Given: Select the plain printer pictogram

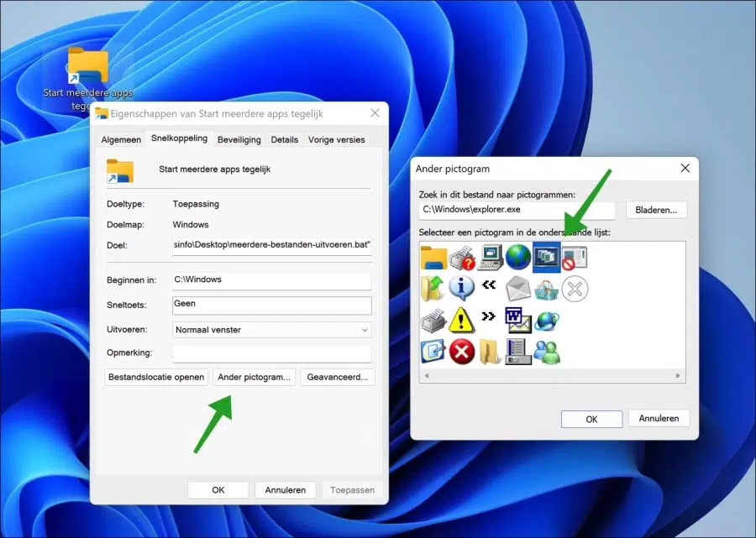Looking at the screenshot, I should 433,321.
